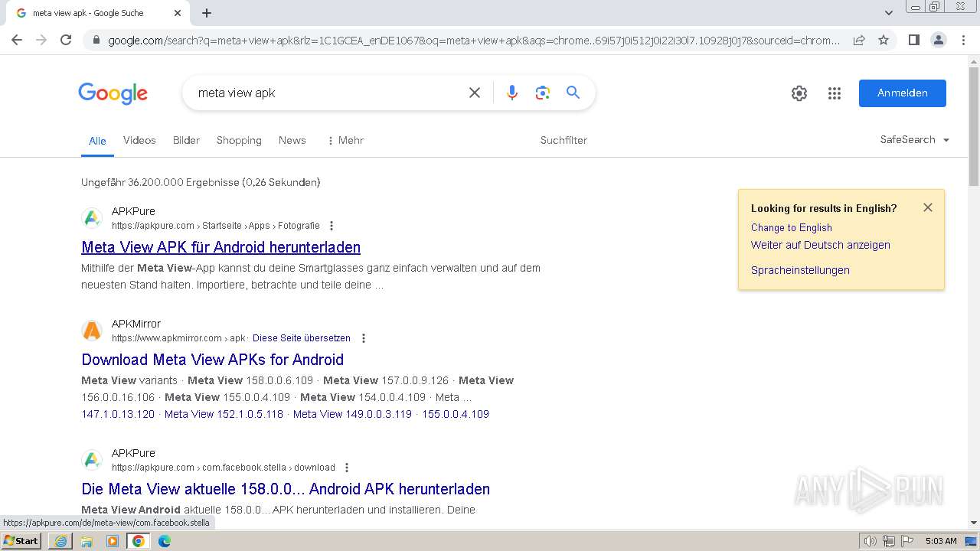The height and width of the screenshot is (551, 980).
Task: Launch Internet Explorer from taskbar
Action: coord(60,541)
